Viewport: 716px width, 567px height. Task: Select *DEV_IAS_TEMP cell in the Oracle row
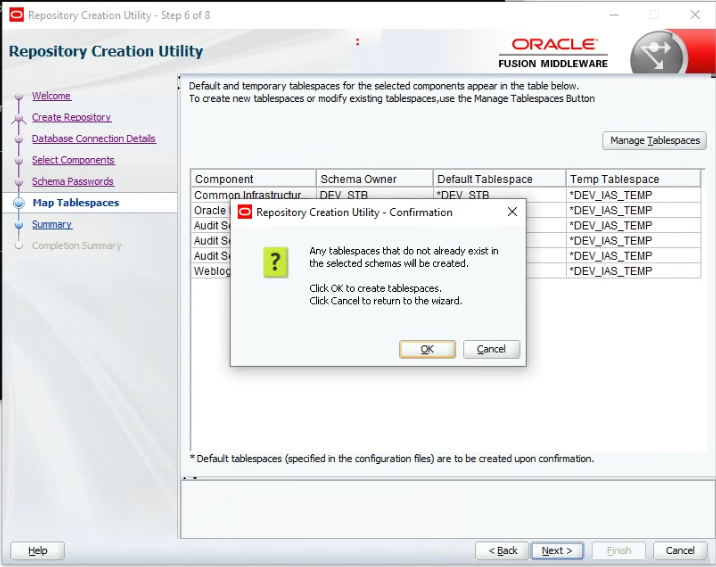pyautogui.click(x=633, y=210)
